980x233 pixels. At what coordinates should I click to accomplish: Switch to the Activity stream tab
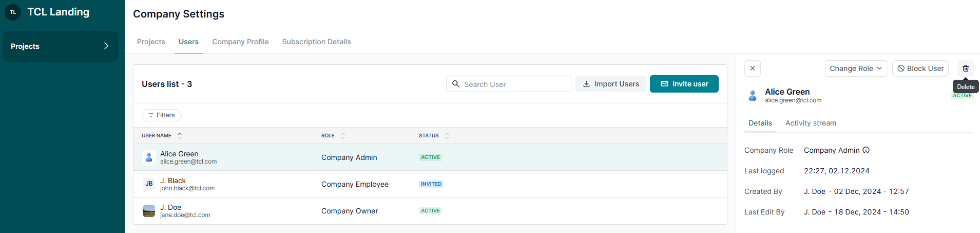811,123
